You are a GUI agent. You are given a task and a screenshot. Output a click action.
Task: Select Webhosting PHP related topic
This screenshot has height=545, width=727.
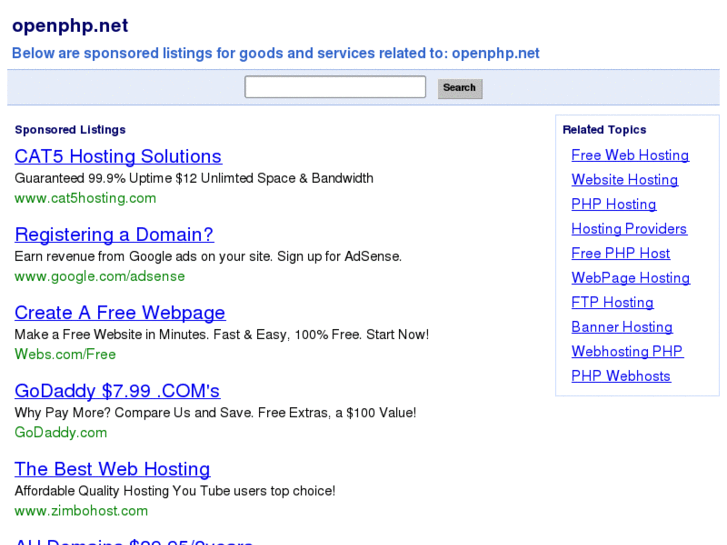[x=627, y=351]
